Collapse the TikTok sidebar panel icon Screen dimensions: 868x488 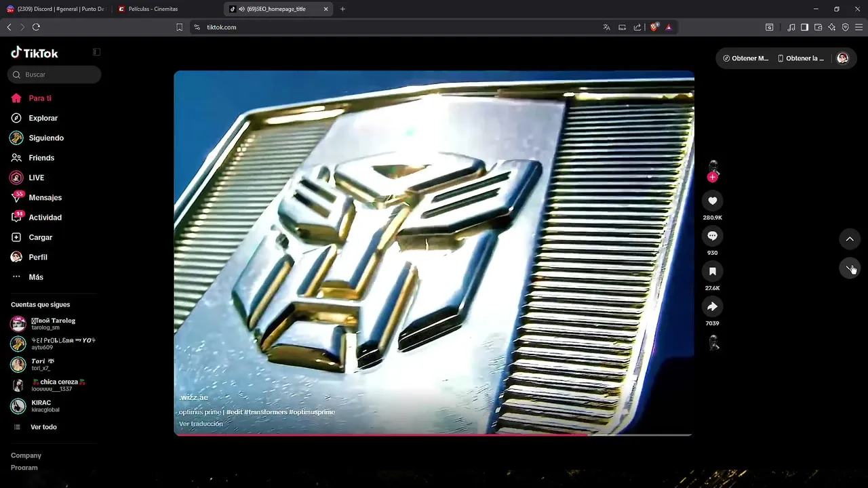click(x=96, y=52)
